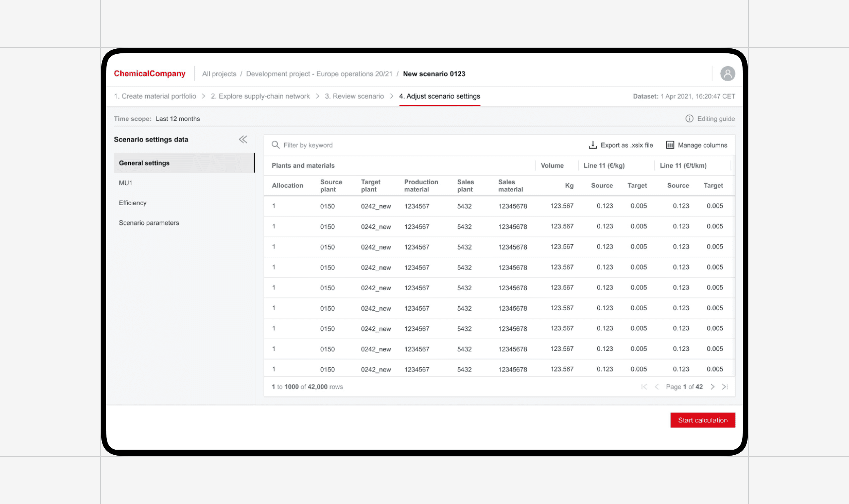Go to step 1. Create material portfolio
The width and height of the screenshot is (849, 504).
click(x=155, y=96)
